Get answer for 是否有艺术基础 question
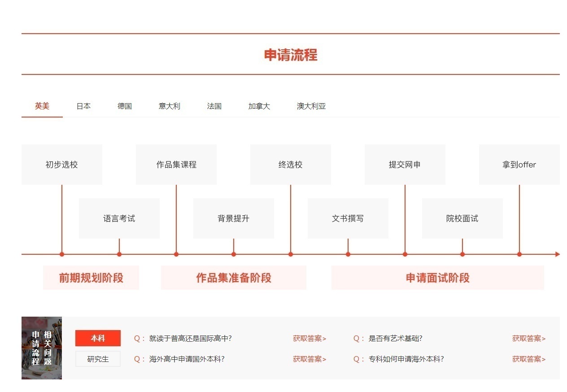Screen dimensions: 567x392 529,339
